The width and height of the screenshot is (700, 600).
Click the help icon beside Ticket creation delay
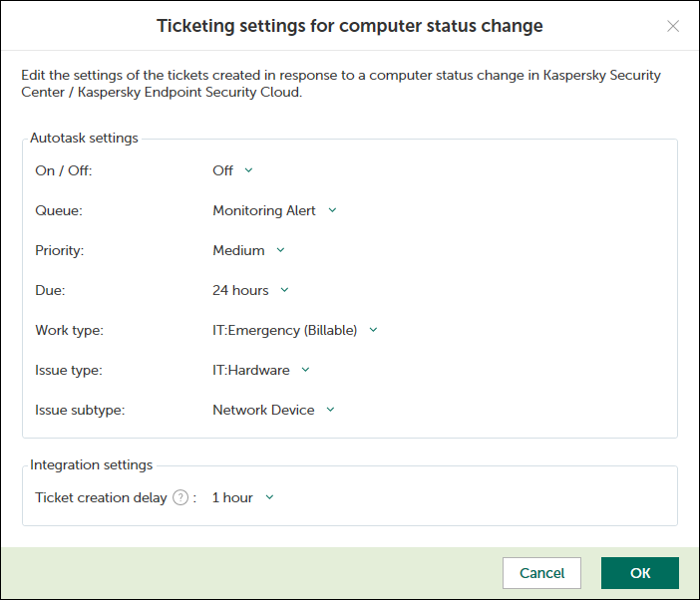click(x=180, y=497)
